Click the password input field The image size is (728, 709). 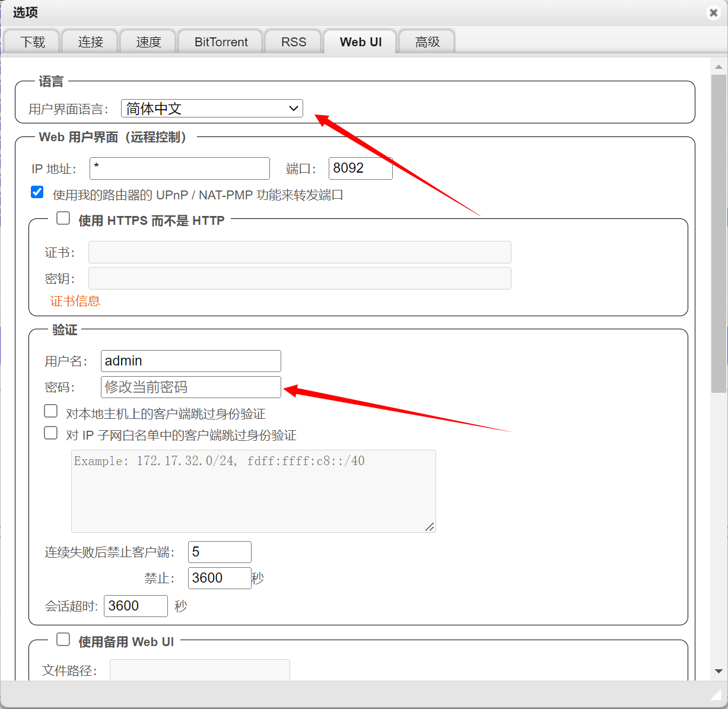190,387
